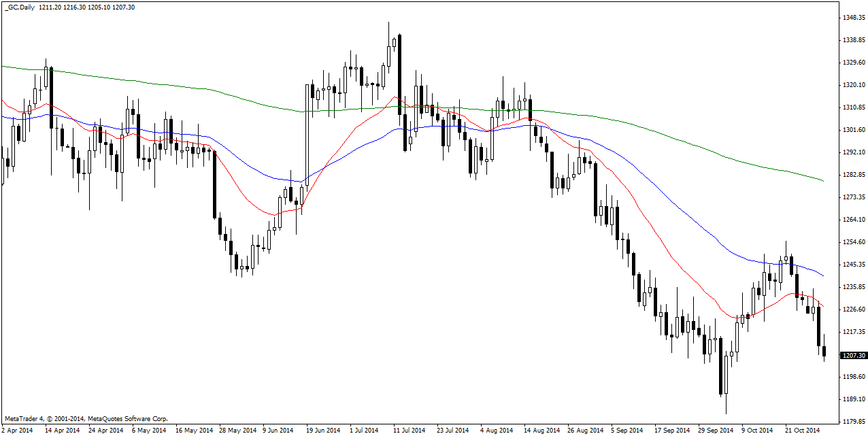
Task: Select the blue moving average line
Action: click(x=680, y=205)
